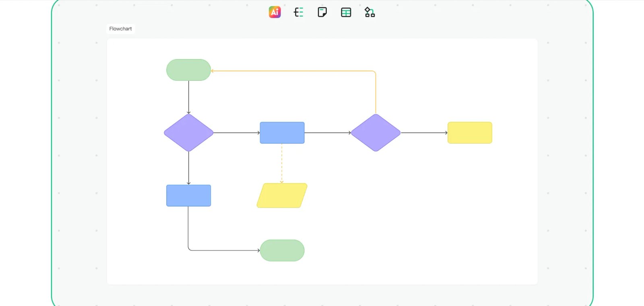Select the table tool icon
The height and width of the screenshot is (306, 644).
tap(346, 12)
